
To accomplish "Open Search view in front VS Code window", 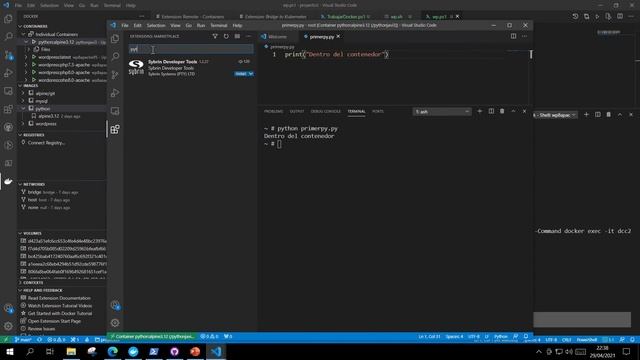I will [115, 56].
